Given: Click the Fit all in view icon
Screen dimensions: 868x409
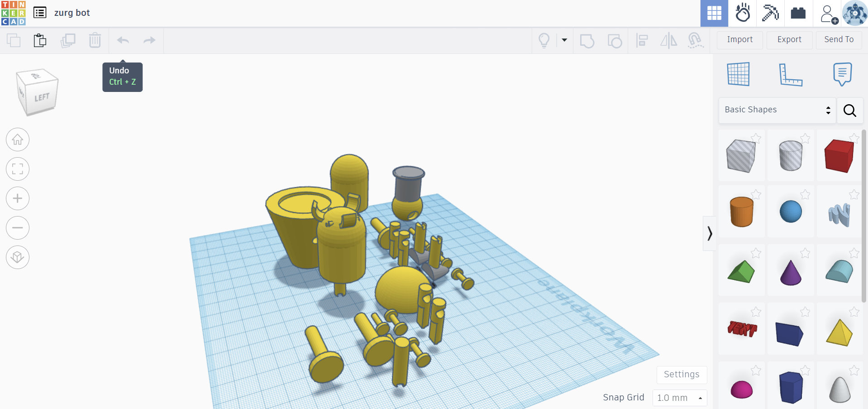Looking at the screenshot, I should coord(18,169).
